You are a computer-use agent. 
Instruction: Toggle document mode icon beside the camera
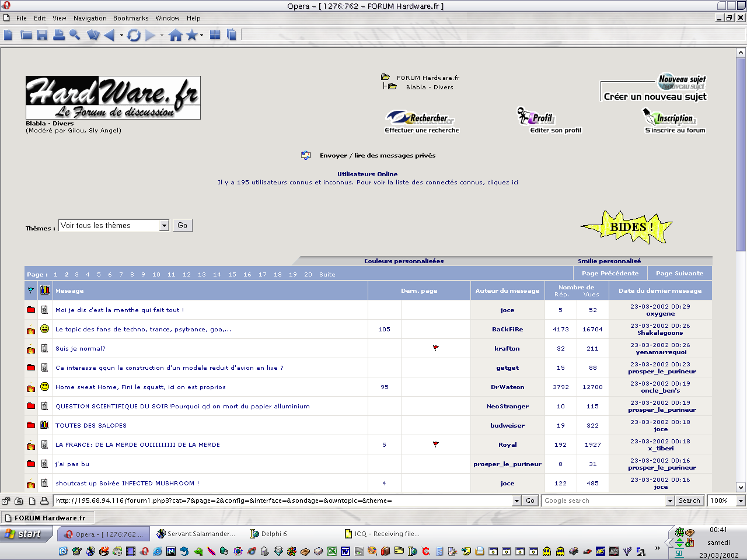32,501
